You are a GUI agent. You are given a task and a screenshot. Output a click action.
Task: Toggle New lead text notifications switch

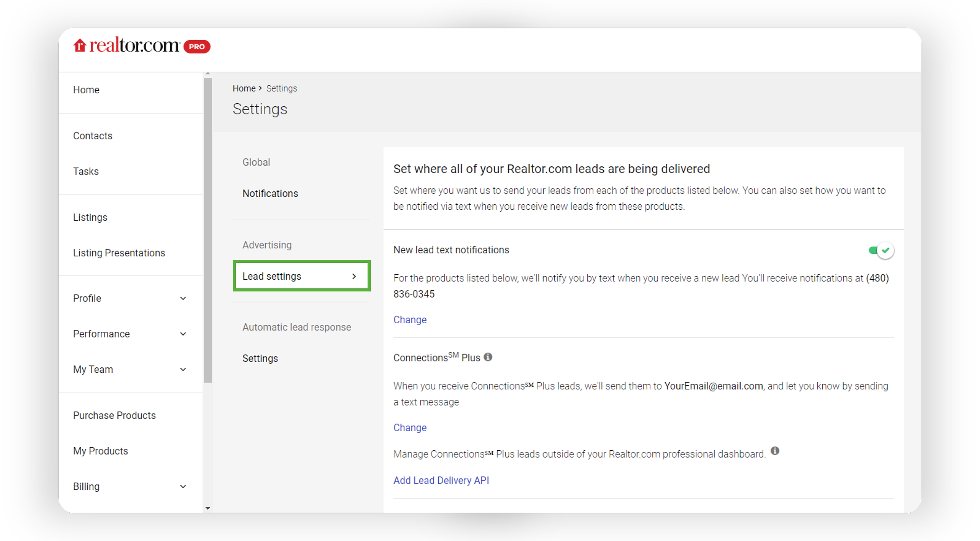(x=881, y=250)
